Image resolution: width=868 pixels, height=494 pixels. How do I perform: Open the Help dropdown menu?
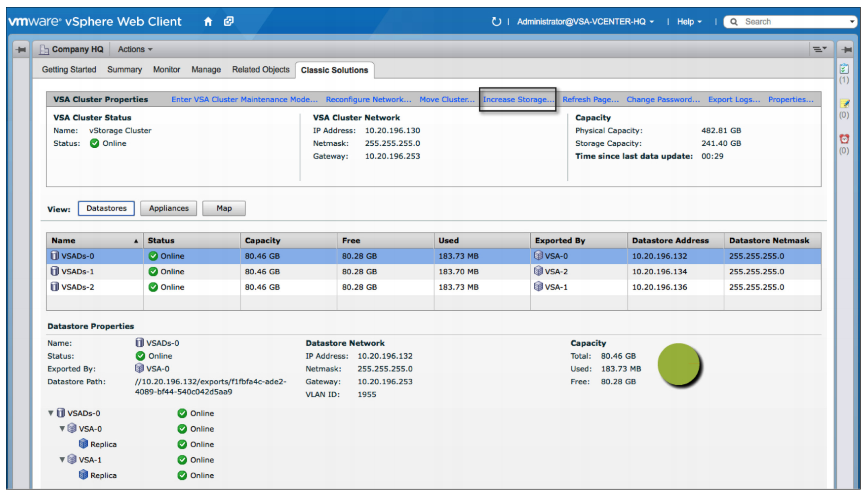click(x=689, y=22)
